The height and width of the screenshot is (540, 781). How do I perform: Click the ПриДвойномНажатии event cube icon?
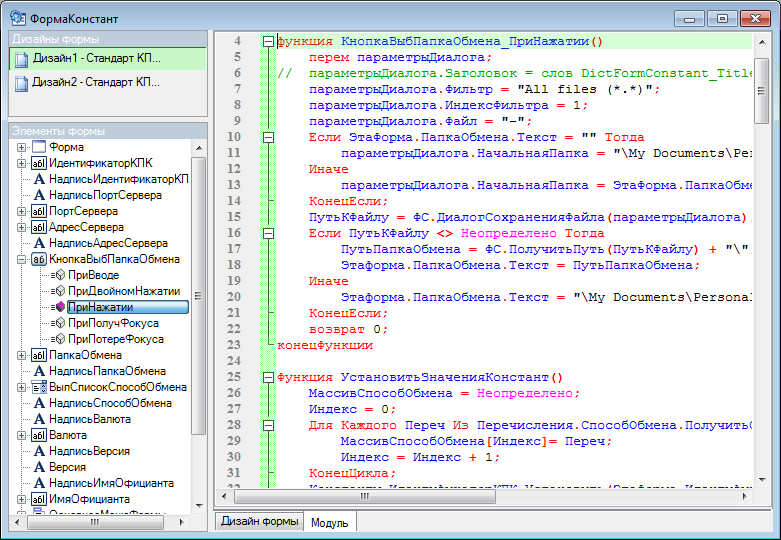click(60, 291)
